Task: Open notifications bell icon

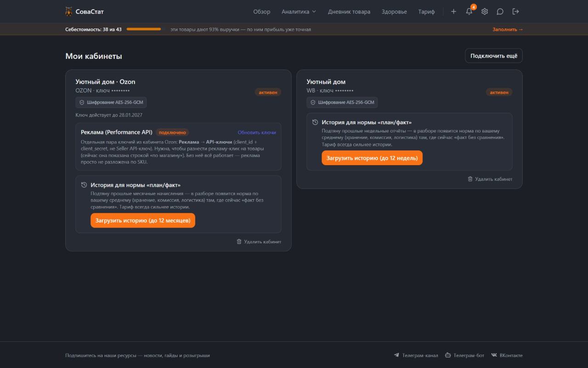Action: click(x=469, y=11)
